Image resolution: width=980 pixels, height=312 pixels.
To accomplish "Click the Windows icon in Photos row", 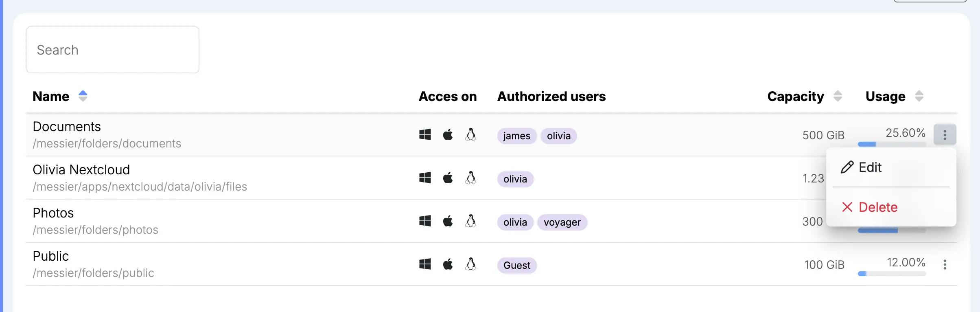I will [425, 221].
